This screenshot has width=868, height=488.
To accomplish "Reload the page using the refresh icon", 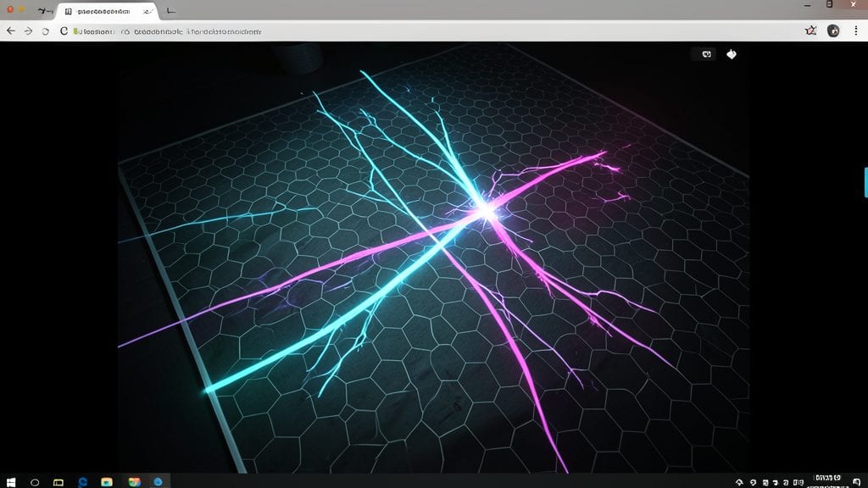I will coord(46,31).
